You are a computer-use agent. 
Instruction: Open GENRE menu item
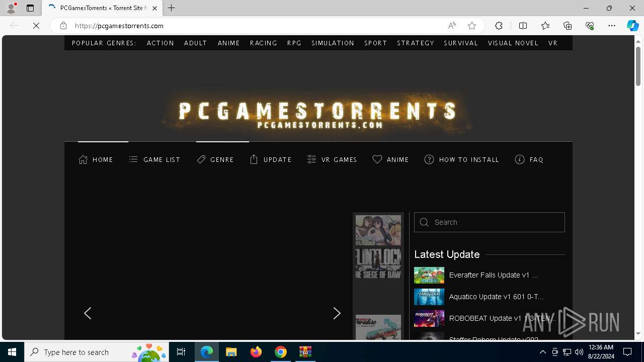tap(215, 159)
